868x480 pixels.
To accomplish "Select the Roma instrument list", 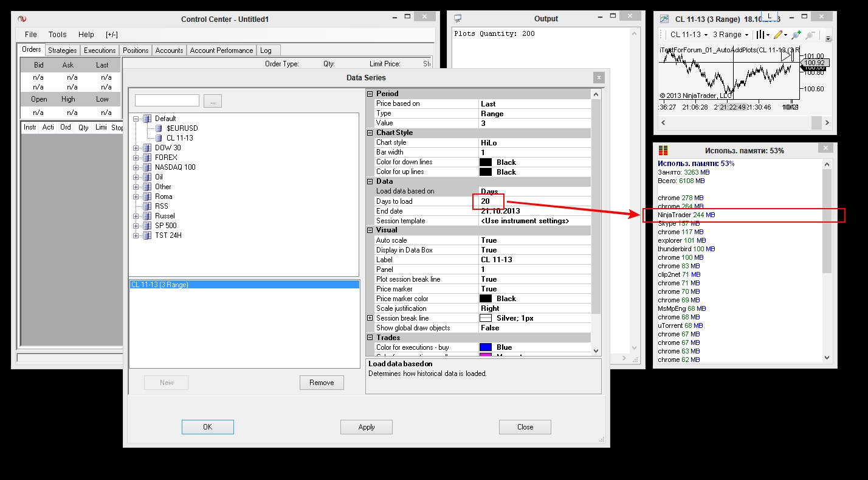I will 164,197.
